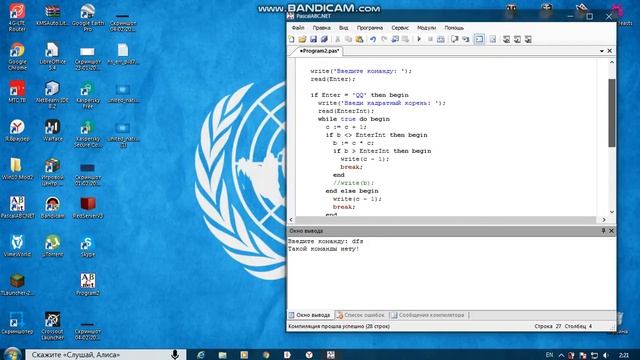Open TLauncher desktop icon
Viewport: 640px width, 360px height.
(17, 284)
